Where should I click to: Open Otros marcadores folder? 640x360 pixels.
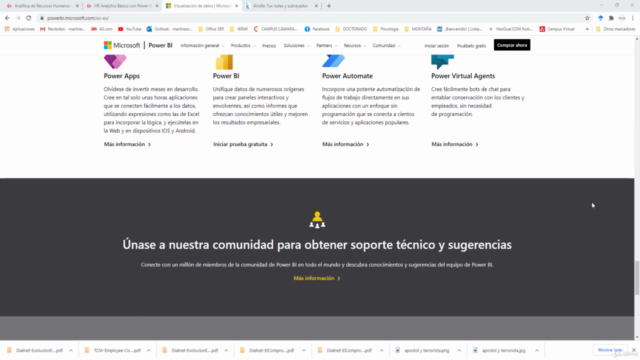(x=615, y=29)
